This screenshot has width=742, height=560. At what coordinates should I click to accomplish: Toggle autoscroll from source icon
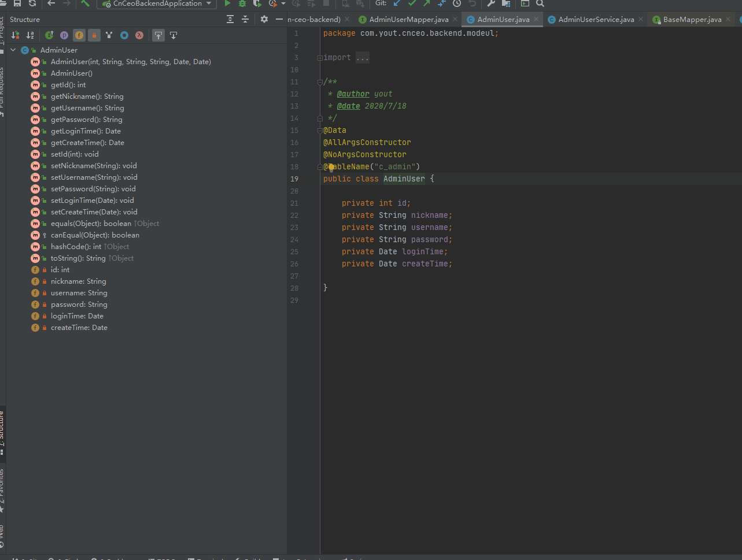click(173, 35)
